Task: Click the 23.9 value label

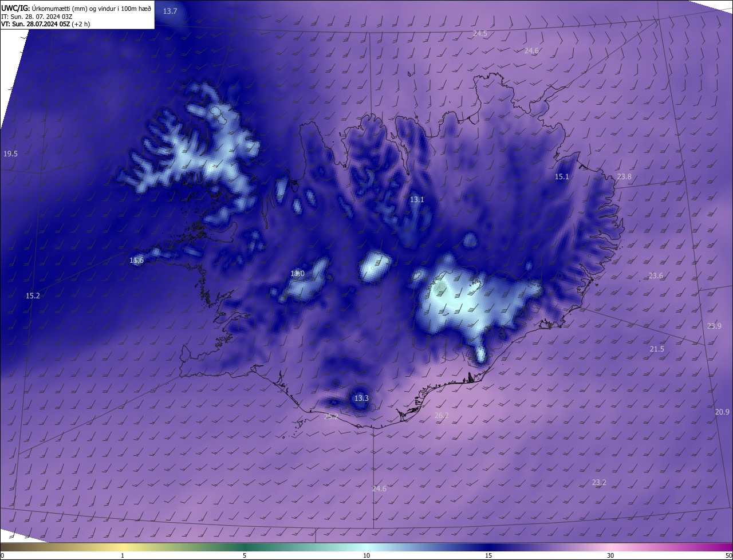Action: pos(714,326)
